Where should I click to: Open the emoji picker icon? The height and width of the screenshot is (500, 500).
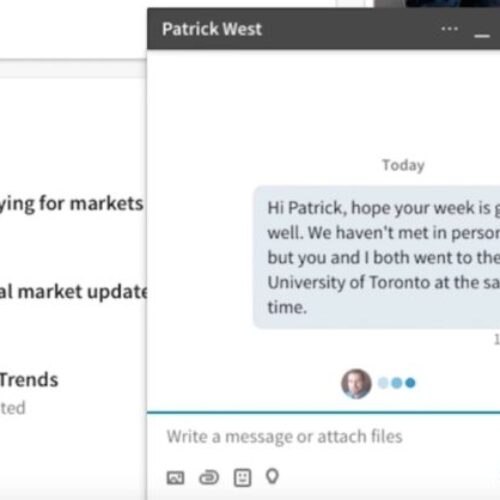(x=242, y=478)
